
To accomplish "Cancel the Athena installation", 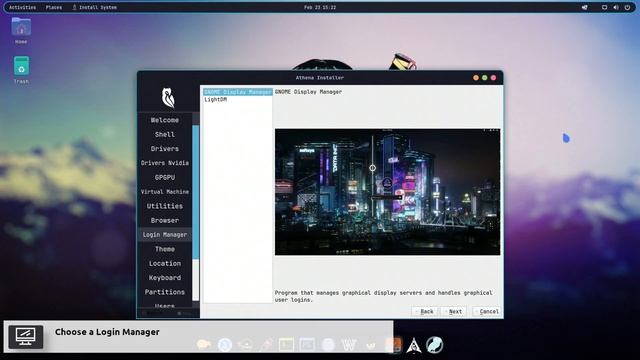I will pyautogui.click(x=487, y=311).
